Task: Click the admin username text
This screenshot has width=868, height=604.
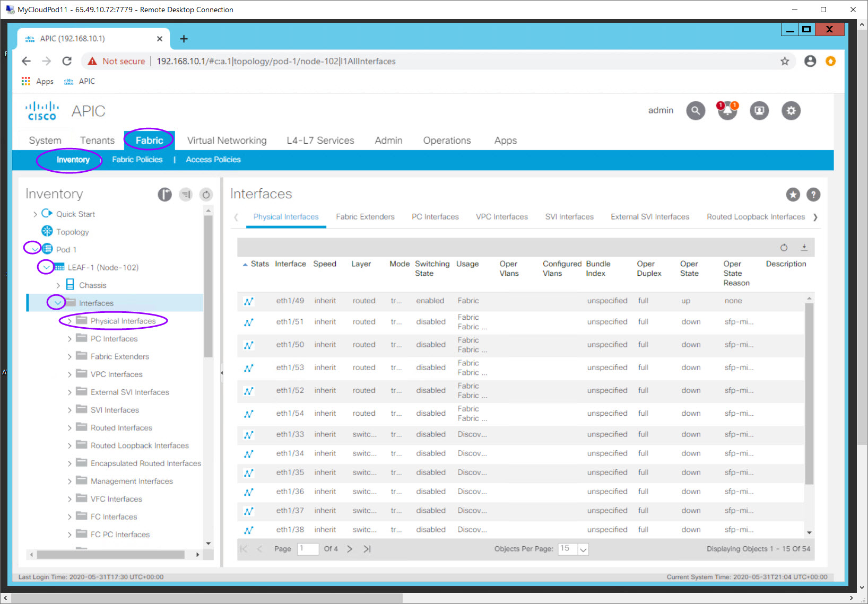Action: click(x=661, y=110)
